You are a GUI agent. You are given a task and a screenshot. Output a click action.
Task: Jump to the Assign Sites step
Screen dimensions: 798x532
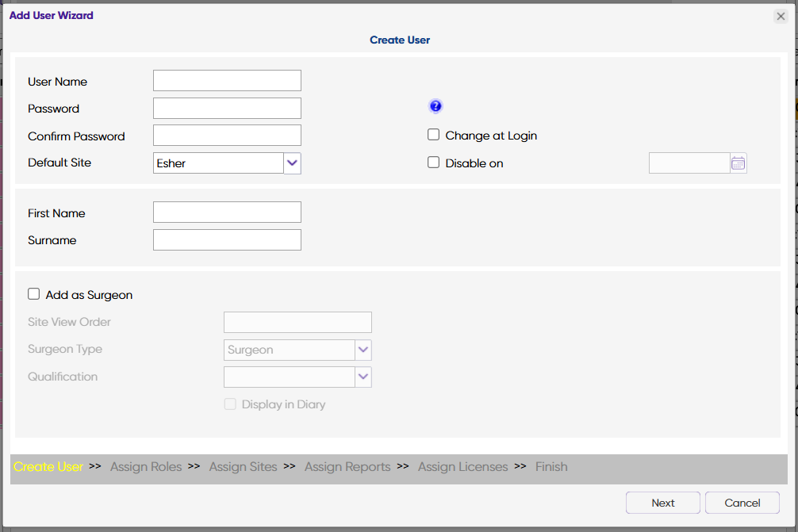tap(244, 467)
